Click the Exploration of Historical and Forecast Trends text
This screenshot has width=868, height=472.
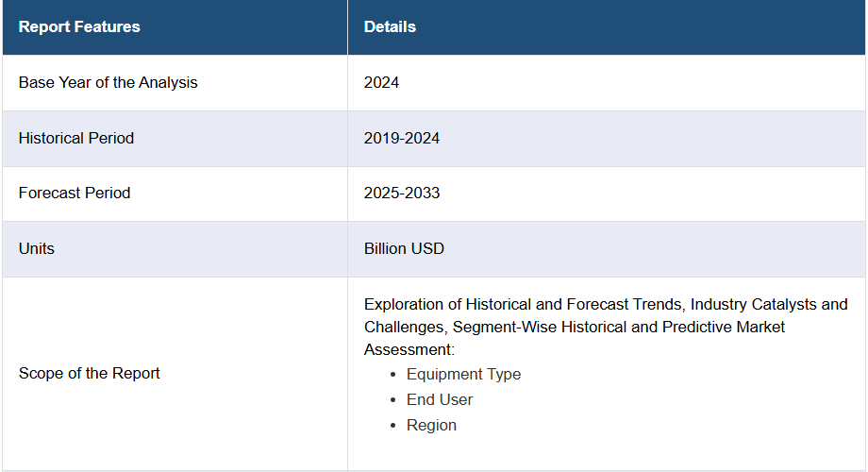pyautogui.click(x=523, y=304)
